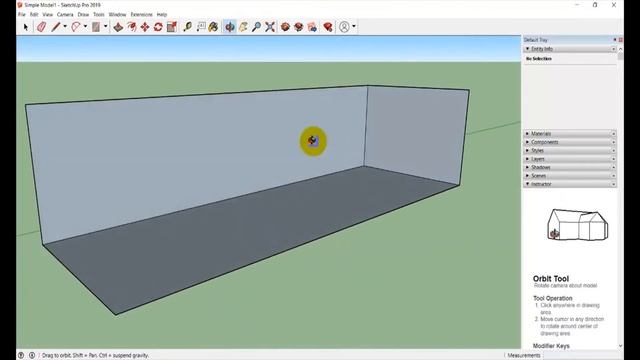Click the 'Orbit Tool' heading in Instructor
Screen dimensions: 640x360
pyautogui.click(x=551, y=278)
